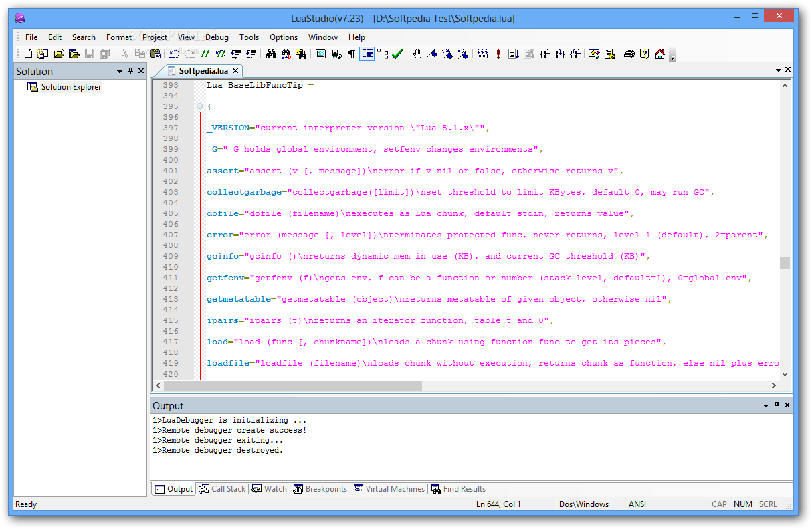
Task: Switch to the Call Stack tab
Action: coord(223,489)
